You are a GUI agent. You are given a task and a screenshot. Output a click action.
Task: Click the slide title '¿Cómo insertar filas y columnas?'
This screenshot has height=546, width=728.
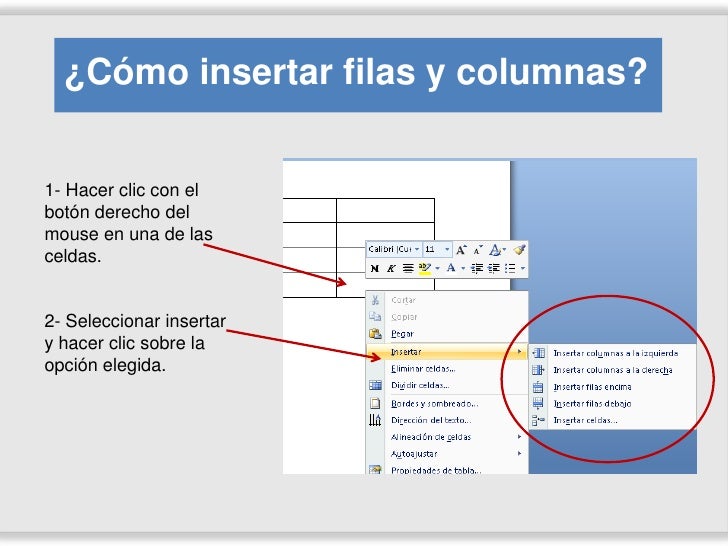[356, 72]
